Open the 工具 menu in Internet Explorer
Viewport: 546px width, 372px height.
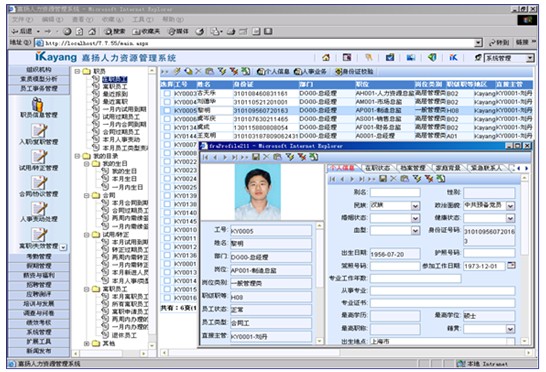(x=143, y=20)
